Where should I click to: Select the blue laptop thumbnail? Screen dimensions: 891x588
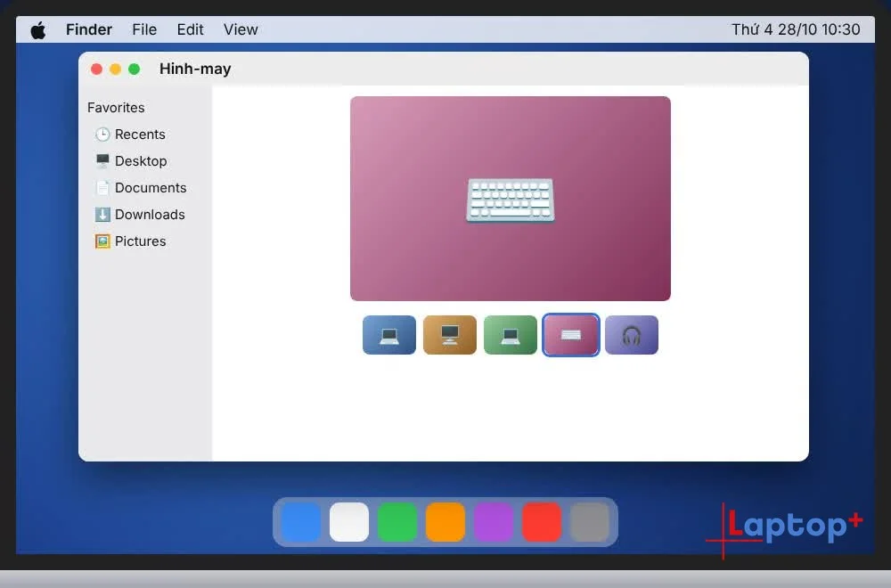pos(389,335)
